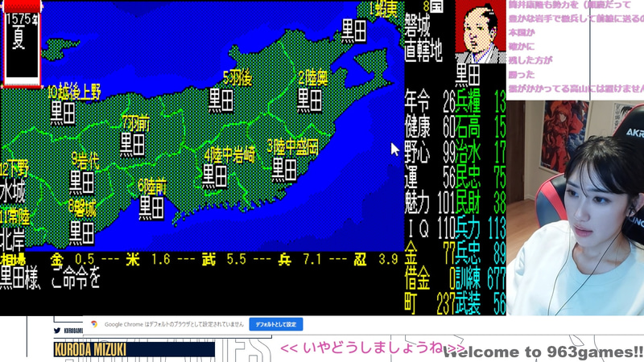644x362 pixels.
Task: Click the 金 0.5 market price
Action: click(72, 259)
